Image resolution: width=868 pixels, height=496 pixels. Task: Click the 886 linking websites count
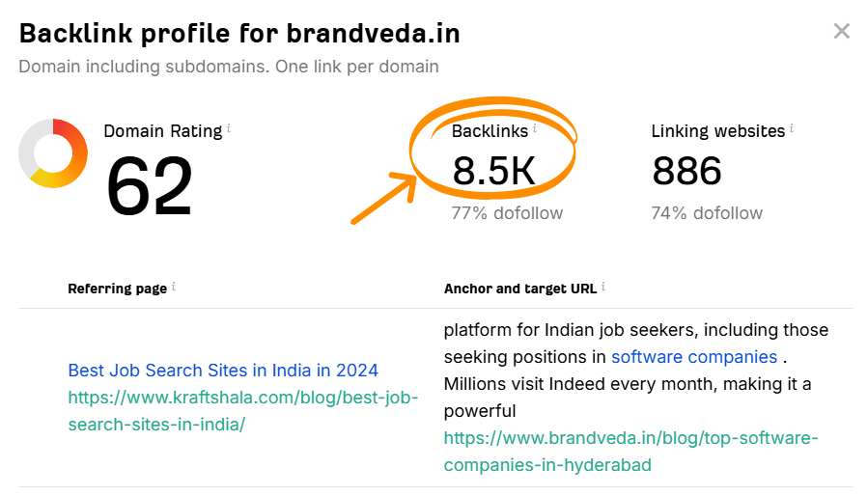point(686,172)
